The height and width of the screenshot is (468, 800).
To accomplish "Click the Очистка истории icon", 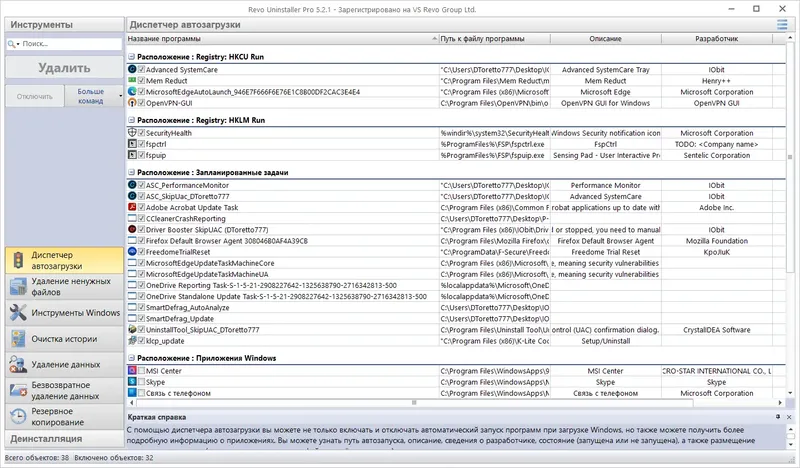I will pyautogui.click(x=18, y=338).
